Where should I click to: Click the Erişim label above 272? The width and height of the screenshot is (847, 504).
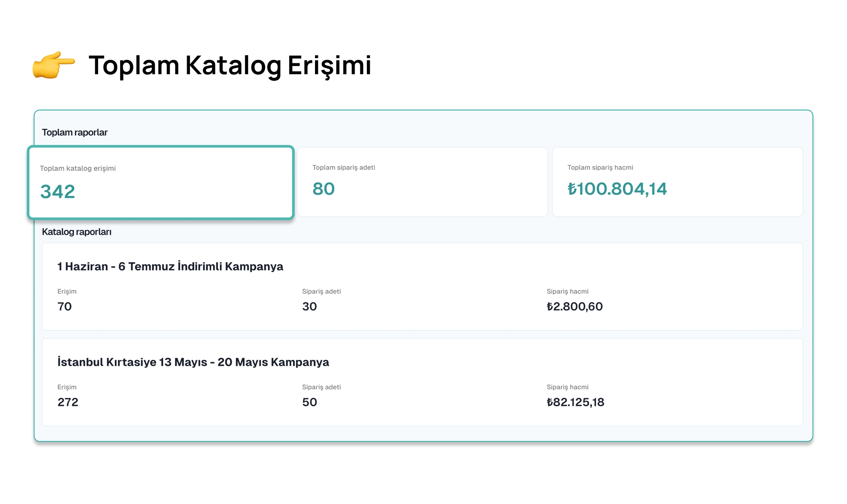67,387
